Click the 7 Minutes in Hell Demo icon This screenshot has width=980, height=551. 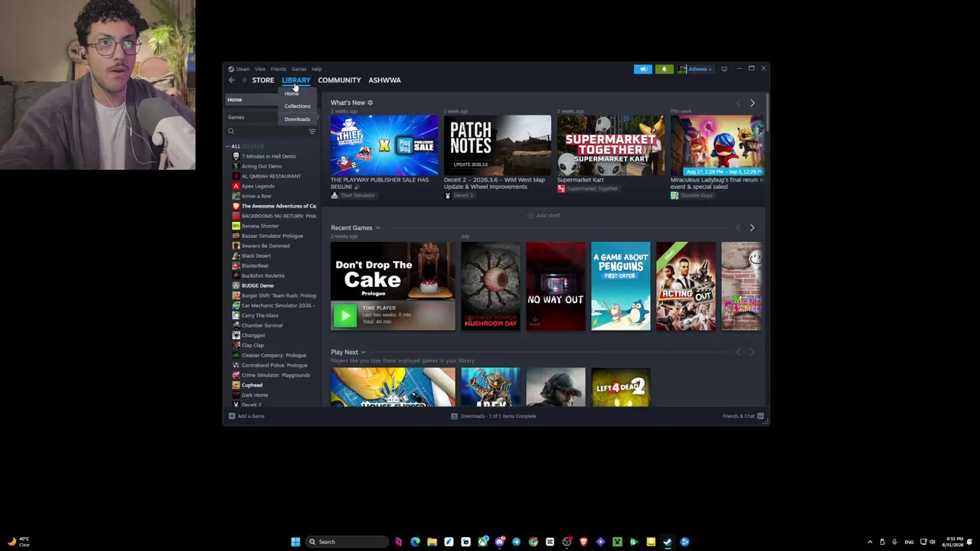[x=236, y=156]
